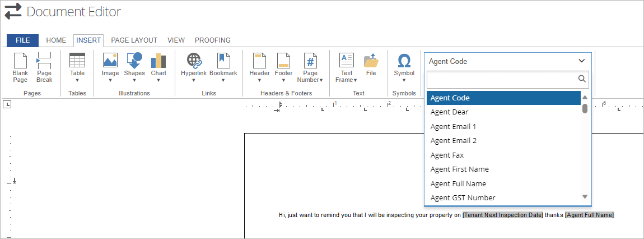Select Agent Code in the list
Image resolution: width=644 pixels, height=239 pixels.
coord(503,98)
